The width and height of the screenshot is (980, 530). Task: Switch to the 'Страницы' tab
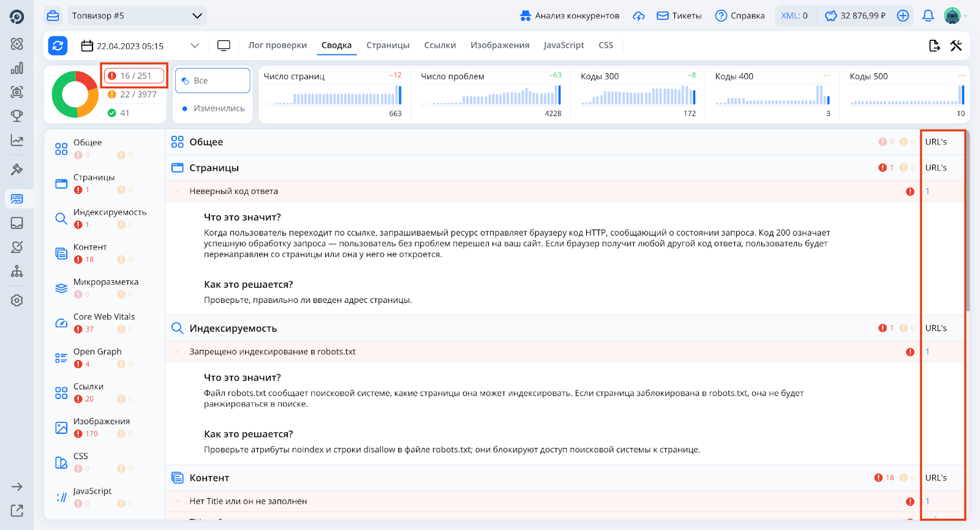click(x=388, y=45)
